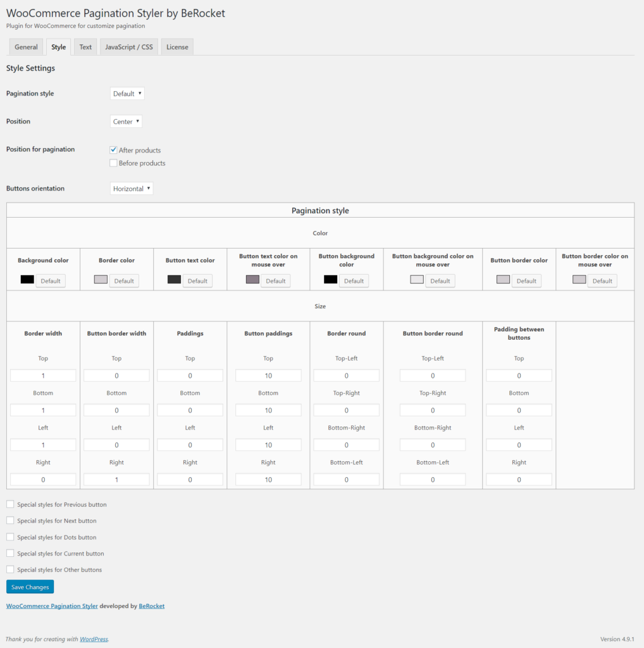The image size is (644, 648).
Task: Check Special styles for Other buttons
Action: pos(10,569)
